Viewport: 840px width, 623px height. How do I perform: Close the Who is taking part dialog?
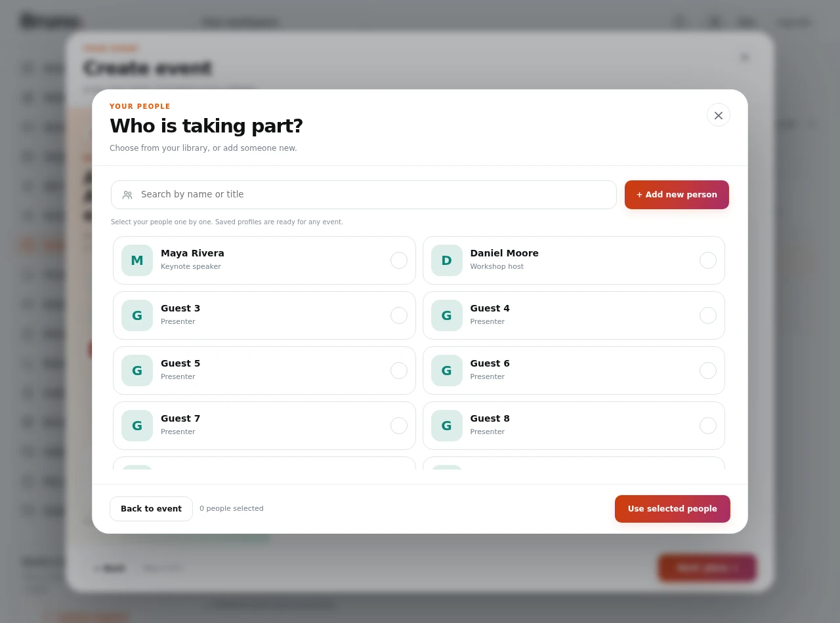pos(719,115)
